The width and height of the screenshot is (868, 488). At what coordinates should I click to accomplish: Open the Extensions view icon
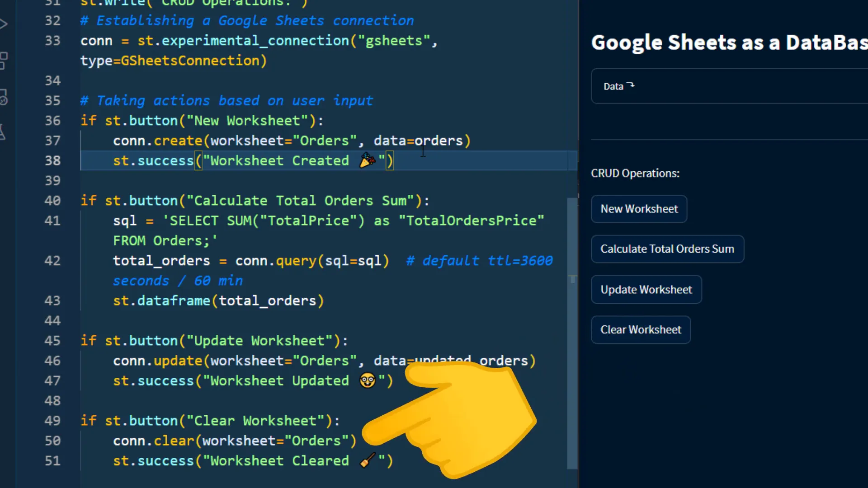point(4,60)
